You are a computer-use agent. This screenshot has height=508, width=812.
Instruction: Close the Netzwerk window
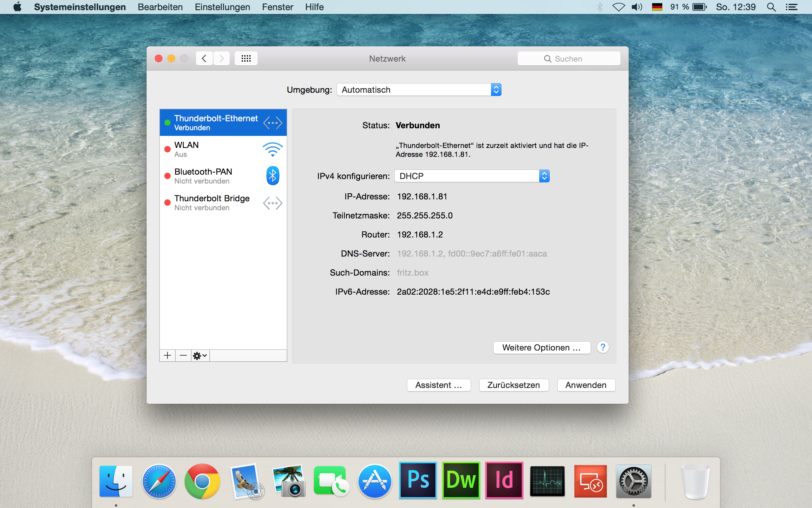[x=159, y=58]
